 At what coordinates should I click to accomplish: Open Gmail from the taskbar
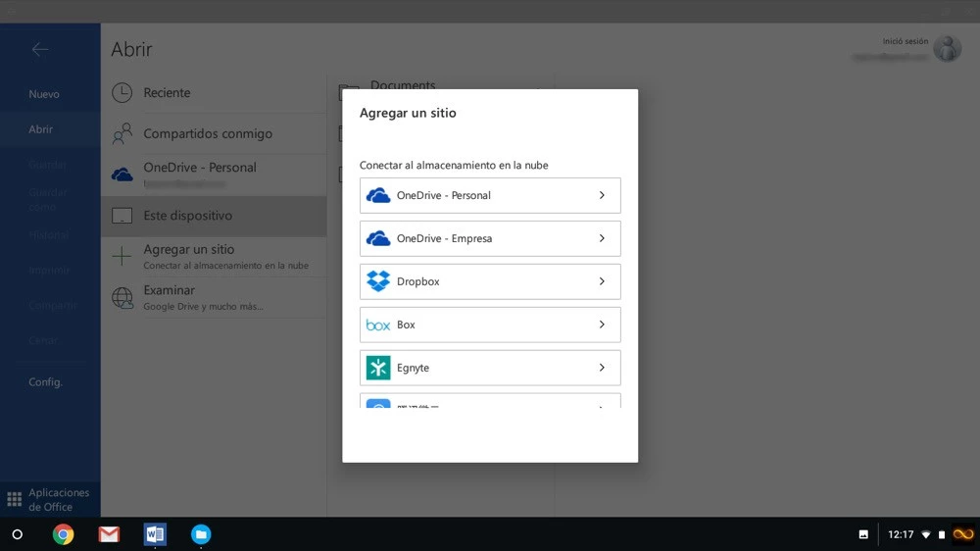pos(109,534)
